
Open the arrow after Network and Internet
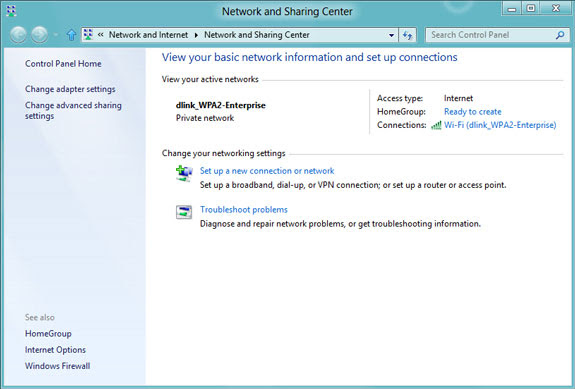tap(196, 35)
